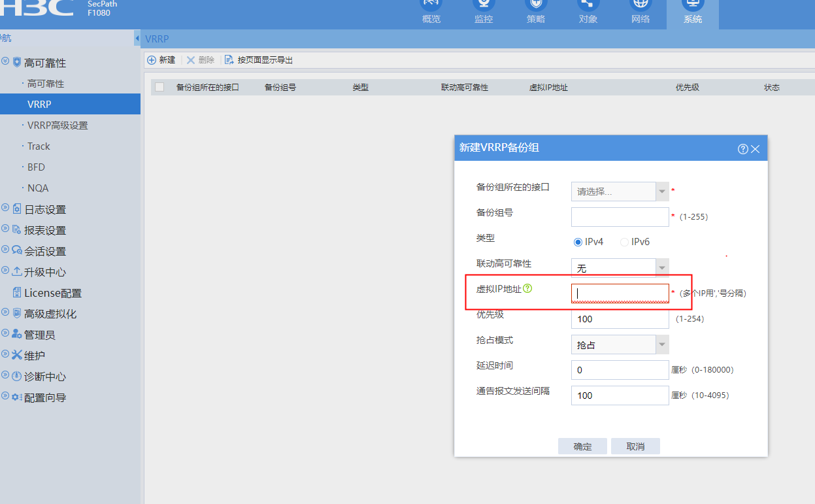
Task: Click the 虚拟IP地址 green help icon
Action: pyautogui.click(x=528, y=288)
